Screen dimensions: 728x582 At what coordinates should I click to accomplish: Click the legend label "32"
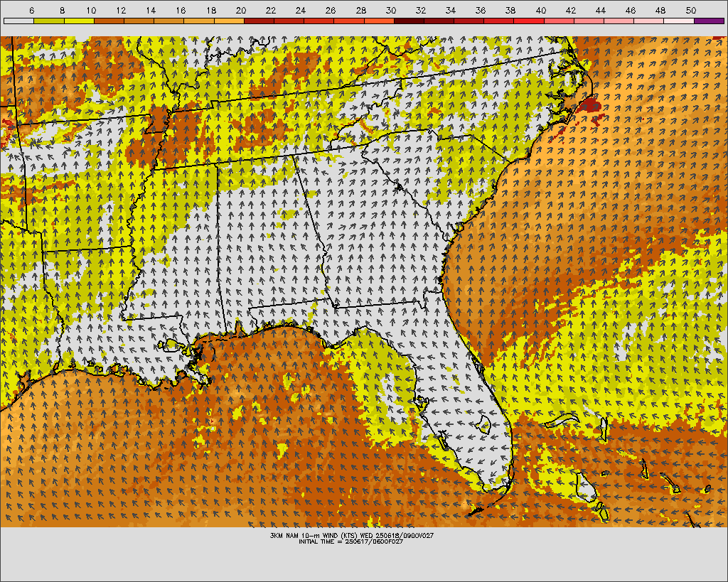point(421,10)
